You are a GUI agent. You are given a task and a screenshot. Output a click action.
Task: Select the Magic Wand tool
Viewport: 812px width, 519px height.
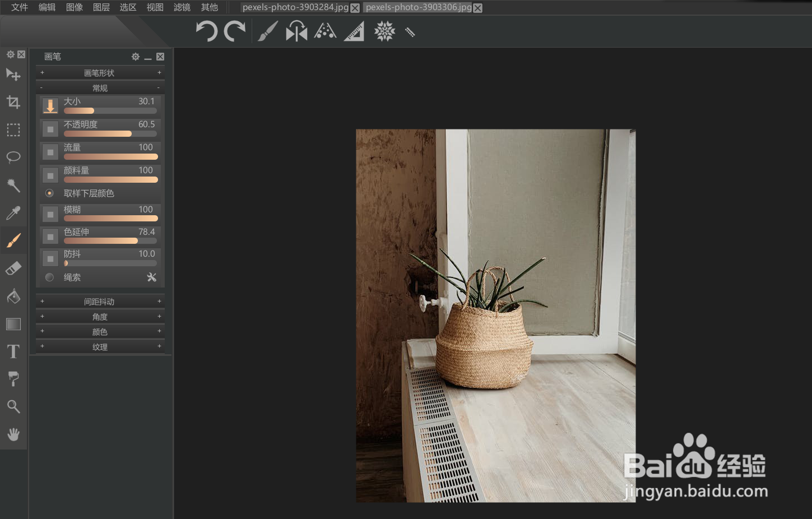[x=13, y=185]
